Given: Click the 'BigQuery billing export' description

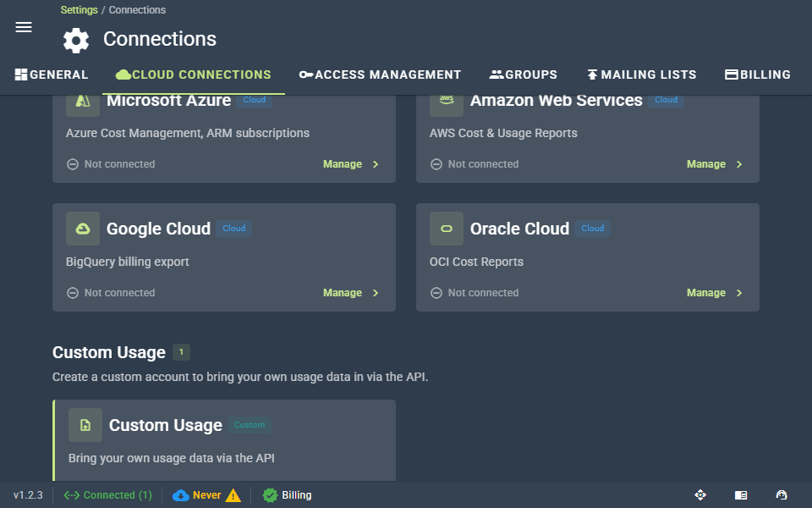Looking at the screenshot, I should tap(128, 262).
